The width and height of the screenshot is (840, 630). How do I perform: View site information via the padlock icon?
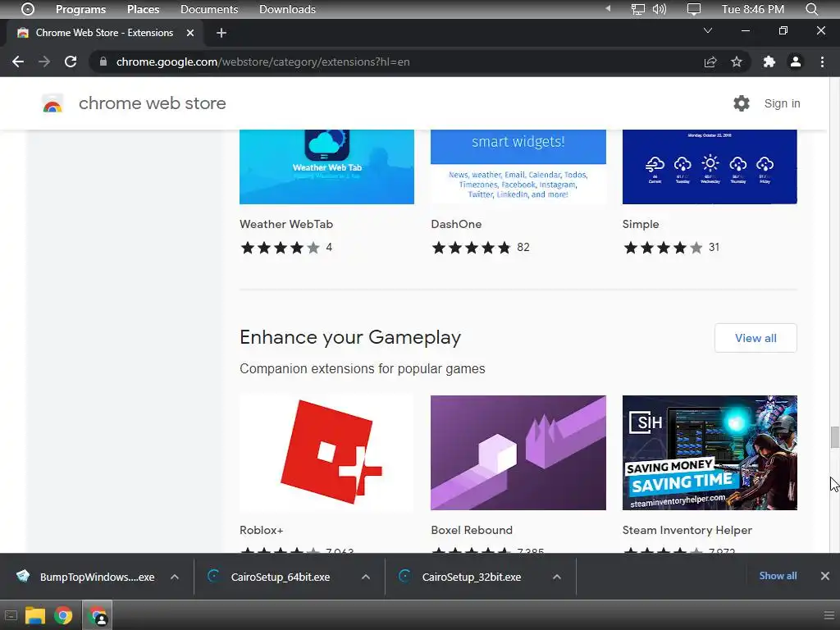tap(103, 62)
